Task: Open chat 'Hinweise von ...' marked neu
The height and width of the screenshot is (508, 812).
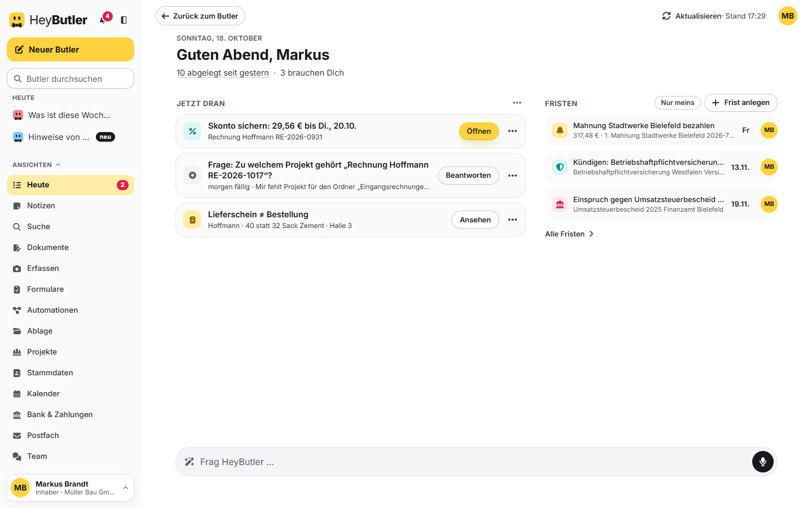Action: 70,137
